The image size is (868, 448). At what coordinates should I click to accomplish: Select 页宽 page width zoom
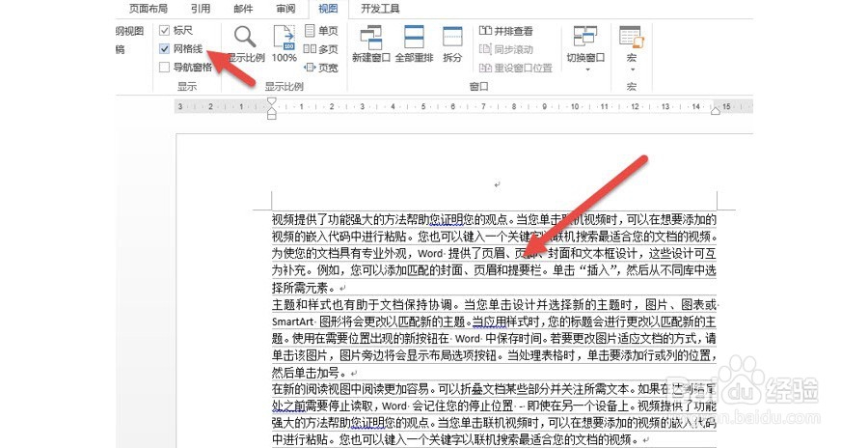click(x=321, y=67)
